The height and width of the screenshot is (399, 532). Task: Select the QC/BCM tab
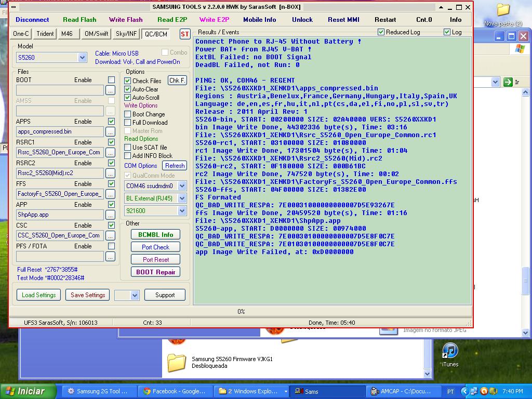click(x=156, y=34)
